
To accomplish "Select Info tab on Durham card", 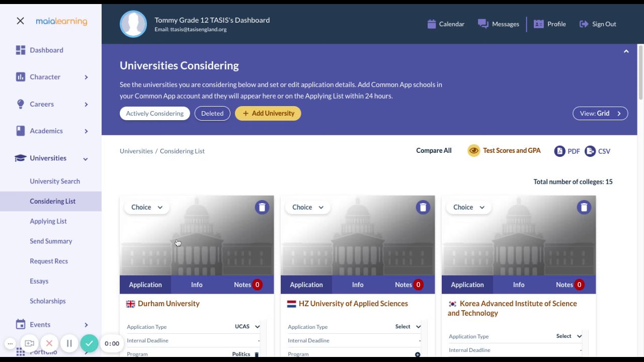I will pyautogui.click(x=197, y=285).
